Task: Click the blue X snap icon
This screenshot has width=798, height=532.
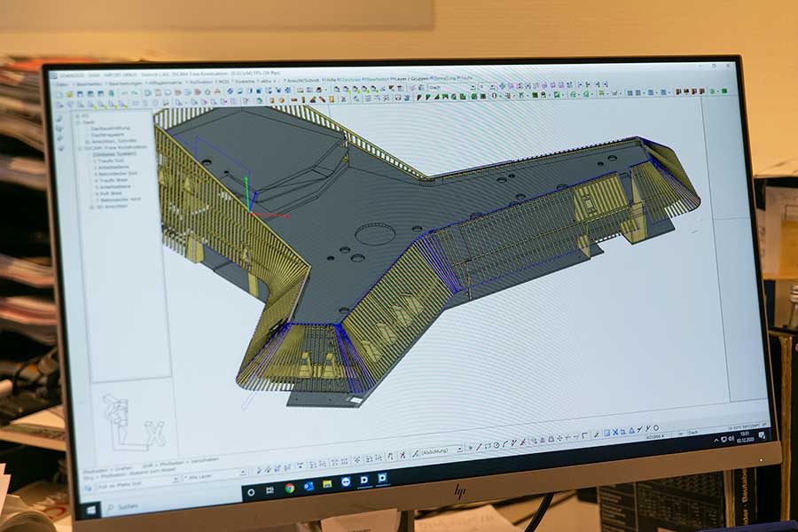Action: [614, 432]
